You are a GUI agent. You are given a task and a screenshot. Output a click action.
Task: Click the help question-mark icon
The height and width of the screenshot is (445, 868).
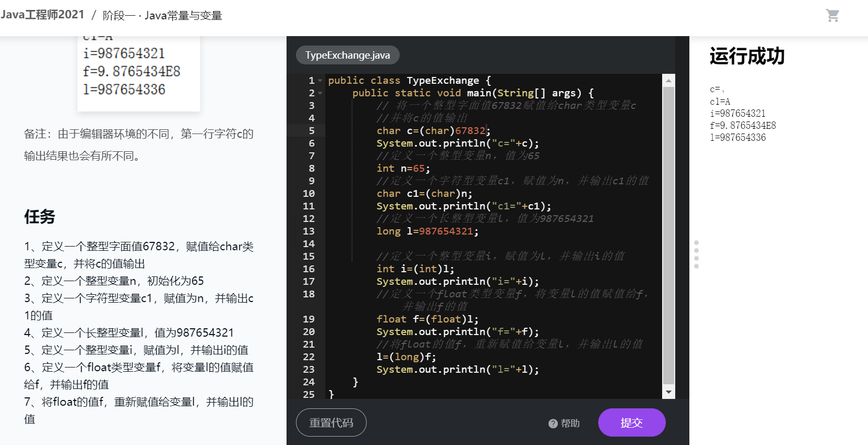tap(553, 424)
